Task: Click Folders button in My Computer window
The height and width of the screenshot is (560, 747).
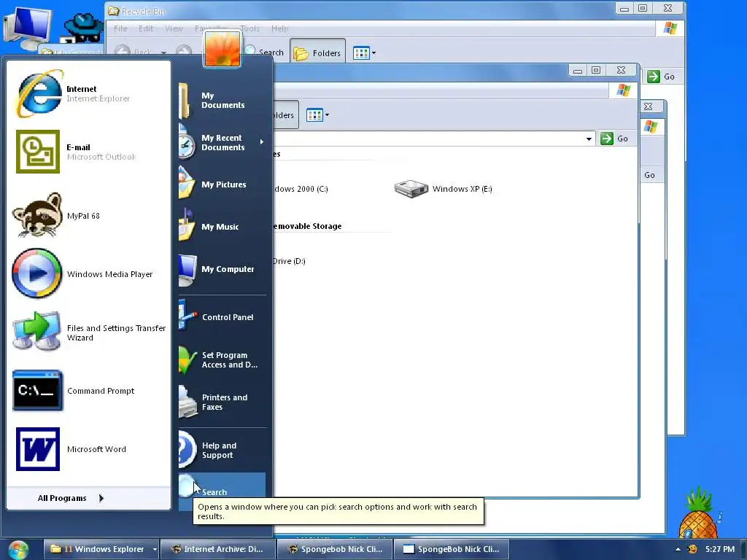Action: (x=285, y=114)
